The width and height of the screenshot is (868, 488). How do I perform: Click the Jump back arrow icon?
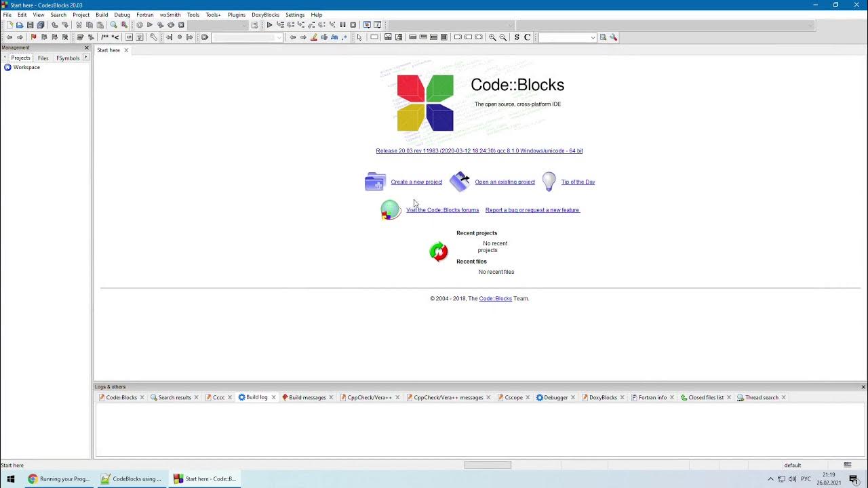coord(9,37)
